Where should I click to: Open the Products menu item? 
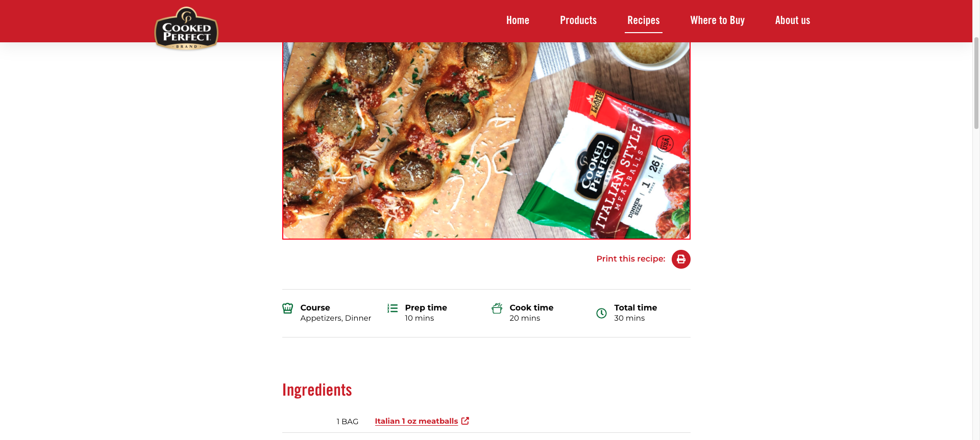coord(578,20)
